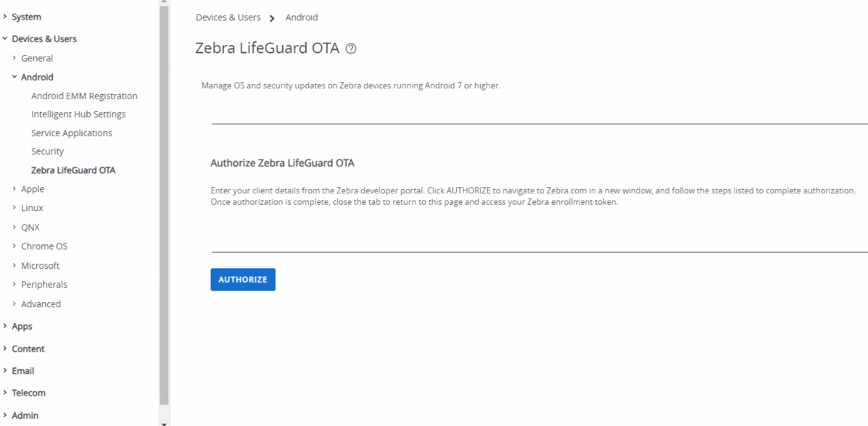Viewport: 868px width, 426px height.
Task: Select Android EMM Registration
Action: click(x=84, y=96)
